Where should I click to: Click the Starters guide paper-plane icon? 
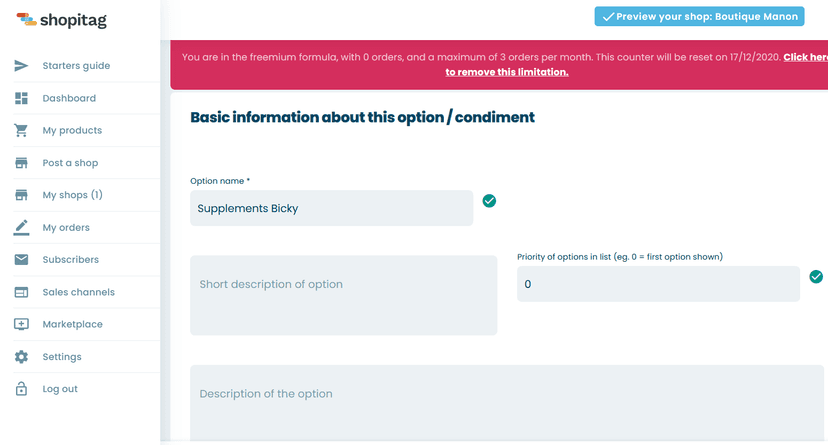click(x=21, y=66)
